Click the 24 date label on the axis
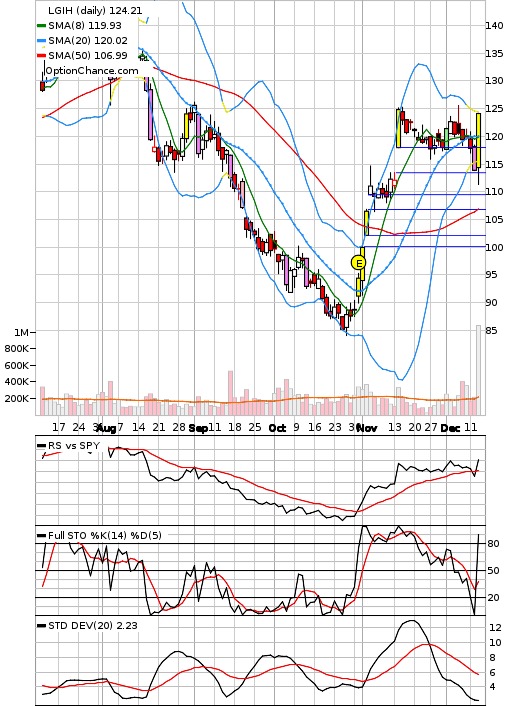The image size is (526, 706). tap(79, 427)
